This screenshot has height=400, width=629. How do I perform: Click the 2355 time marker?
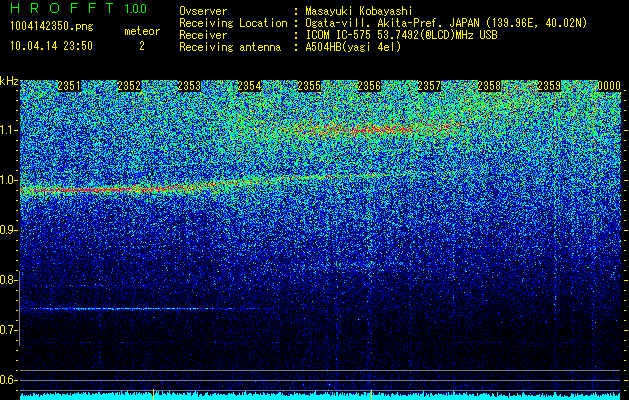point(309,86)
